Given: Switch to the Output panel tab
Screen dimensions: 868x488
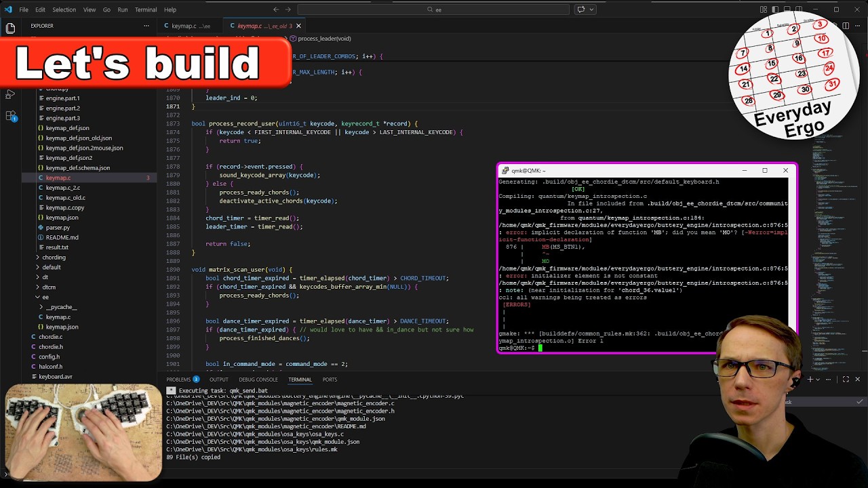Looking at the screenshot, I should (218, 380).
